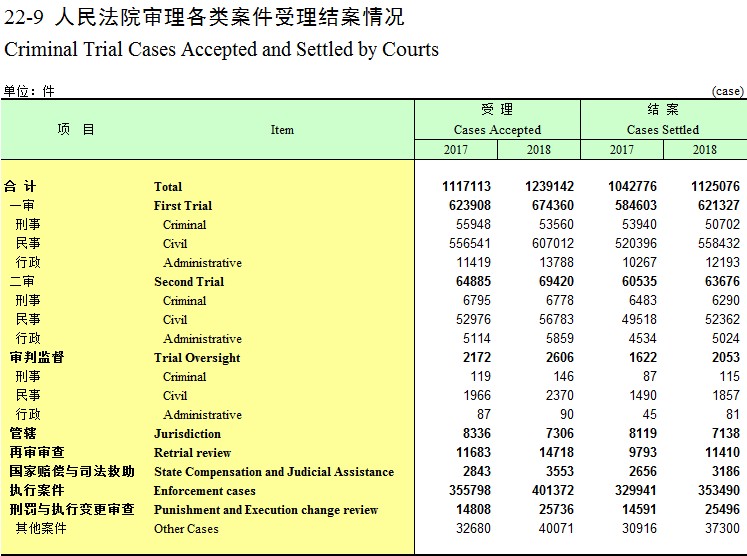747x556 pixels.
Task: Select the 'Total' row label
Action: 168,187
